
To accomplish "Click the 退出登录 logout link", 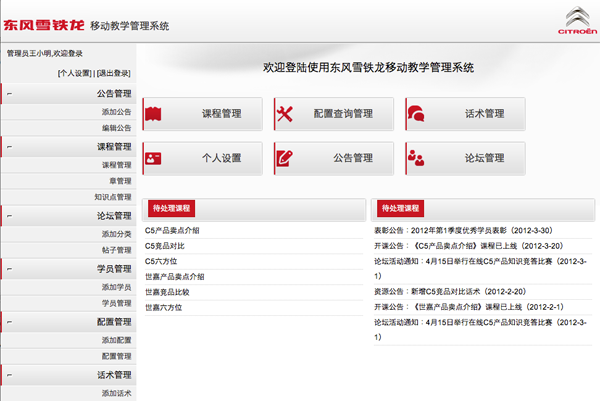I will (114, 73).
